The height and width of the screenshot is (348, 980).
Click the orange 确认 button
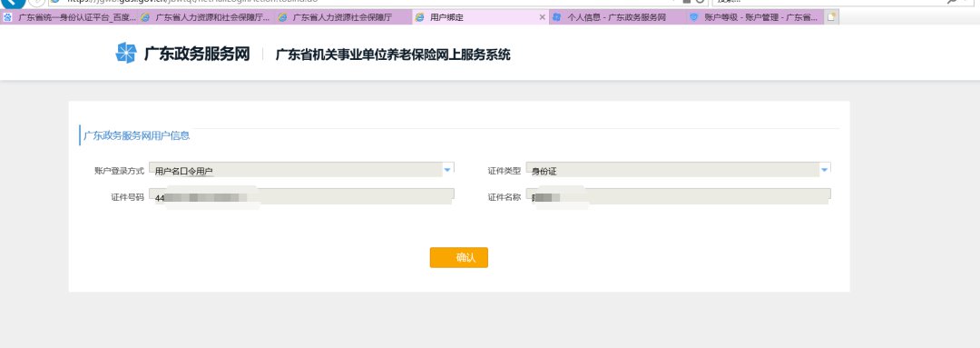pos(459,257)
